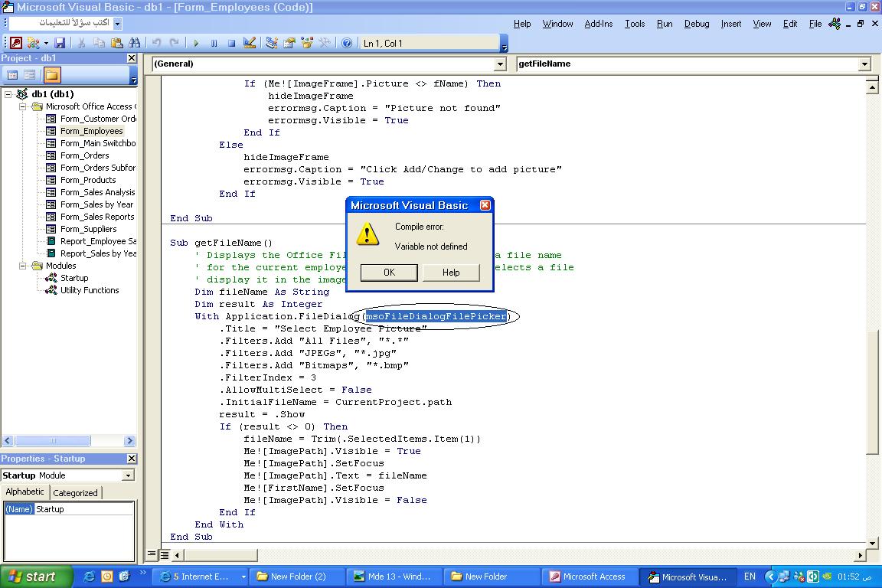The width and height of the screenshot is (882, 588).
Task: Open Find with the binoculars icon
Action: [x=135, y=43]
